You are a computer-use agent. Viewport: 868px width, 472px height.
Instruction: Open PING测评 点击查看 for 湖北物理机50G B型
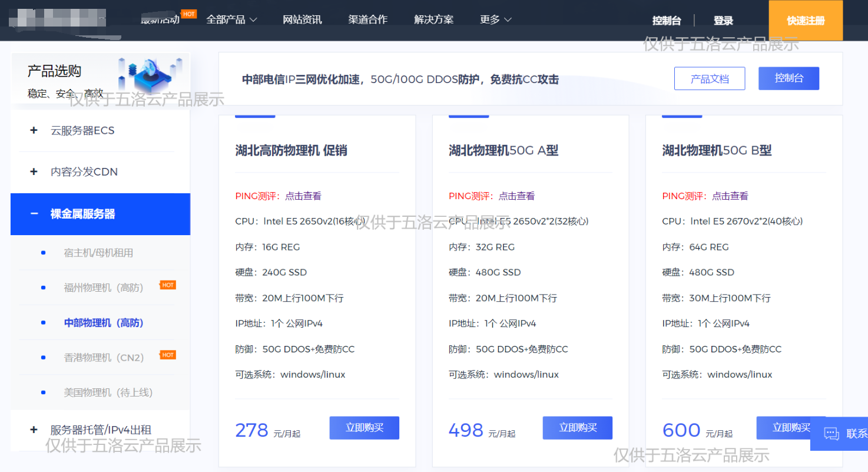pos(730,196)
